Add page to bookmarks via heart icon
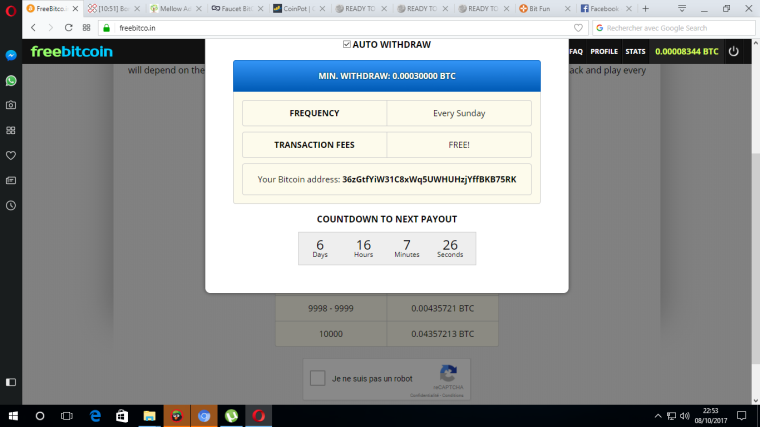Viewport: 760px width, 427px height. click(x=578, y=28)
